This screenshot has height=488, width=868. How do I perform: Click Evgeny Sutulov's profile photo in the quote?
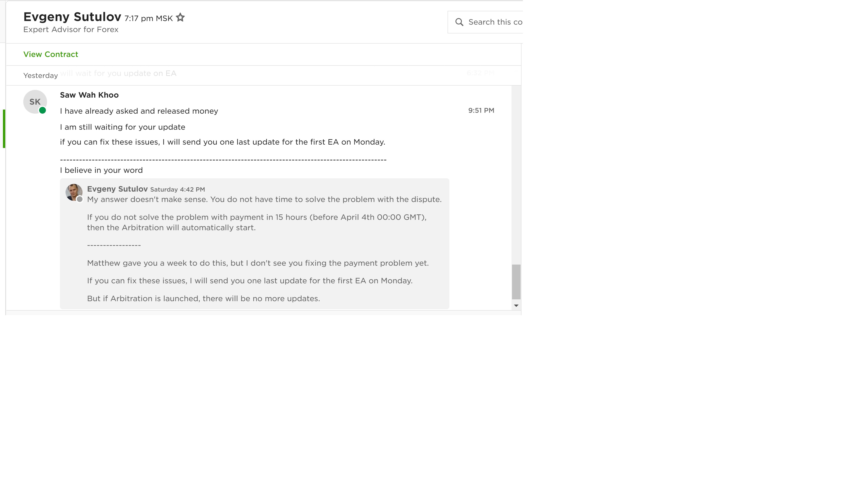[74, 192]
